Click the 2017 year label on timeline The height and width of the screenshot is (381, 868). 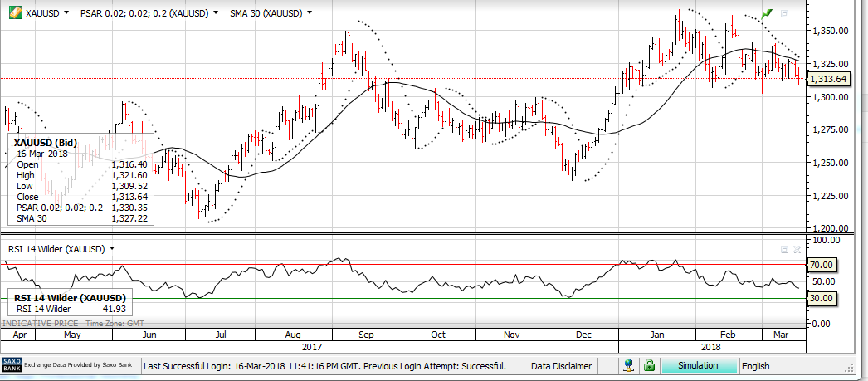pos(312,346)
